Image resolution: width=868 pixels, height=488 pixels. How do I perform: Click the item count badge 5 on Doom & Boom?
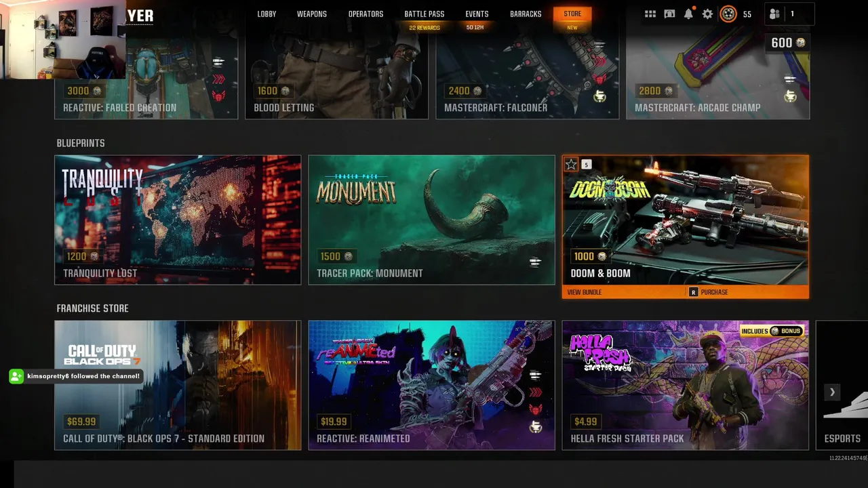click(x=587, y=165)
